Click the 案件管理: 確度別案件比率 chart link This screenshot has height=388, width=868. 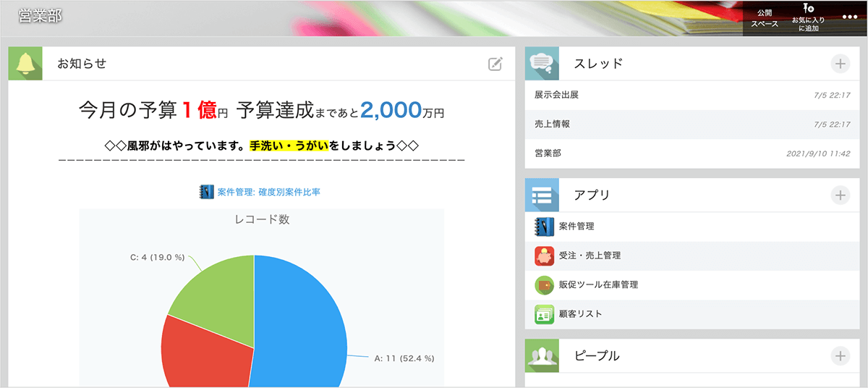click(x=268, y=193)
